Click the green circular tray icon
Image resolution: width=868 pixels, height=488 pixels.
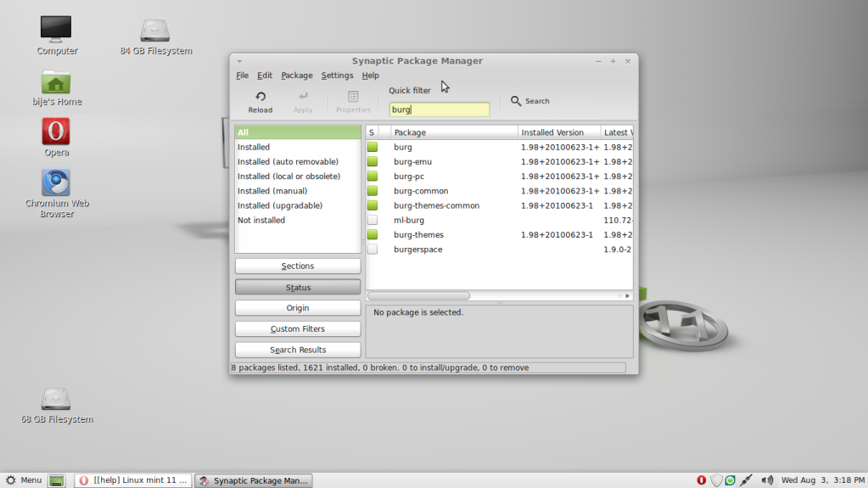pos(731,480)
